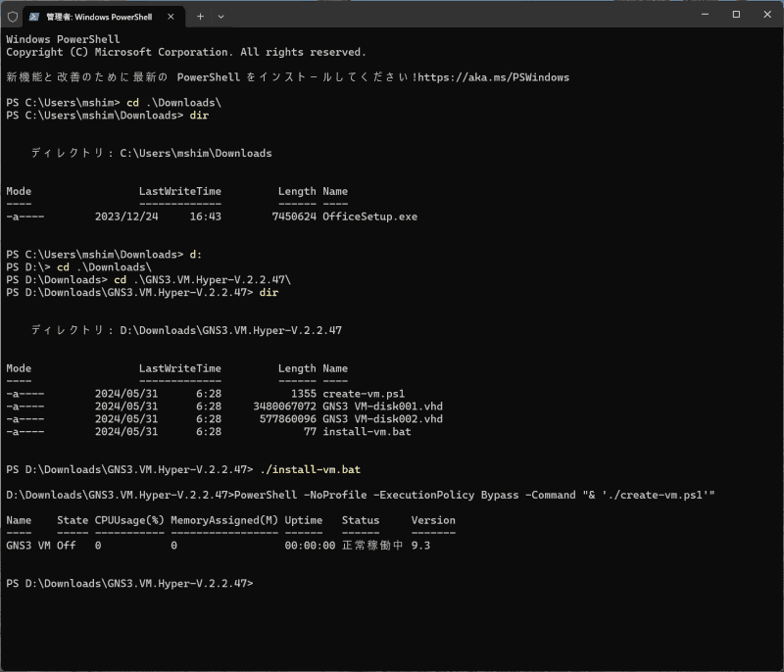
Task: Click the OfficeSetup.exe file name
Action: (x=370, y=216)
